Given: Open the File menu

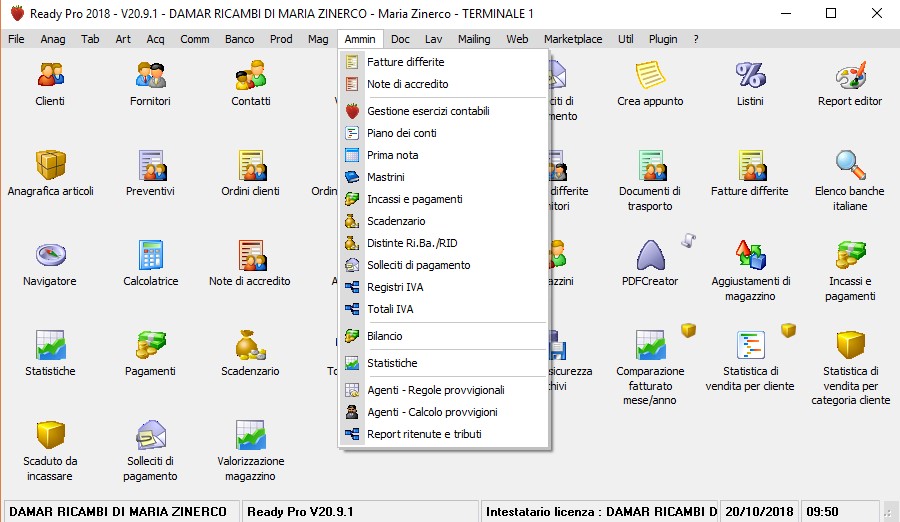Looking at the screenshot, I should click(16, 39).
